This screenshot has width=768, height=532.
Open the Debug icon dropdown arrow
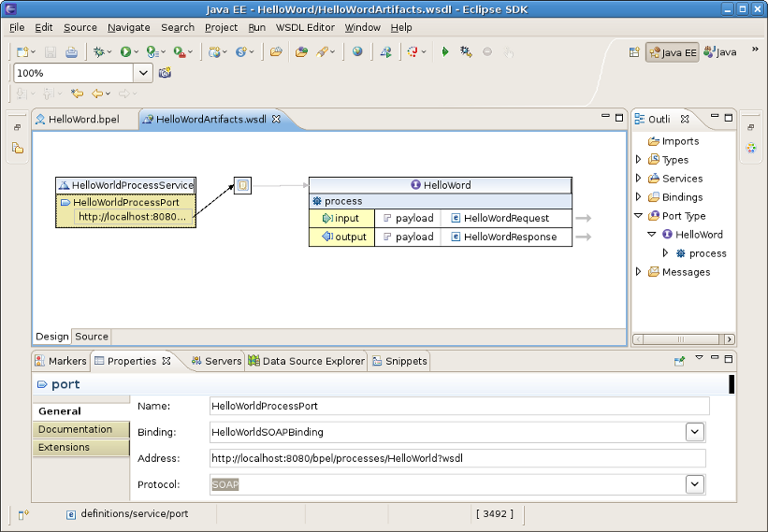coord(109,51)
